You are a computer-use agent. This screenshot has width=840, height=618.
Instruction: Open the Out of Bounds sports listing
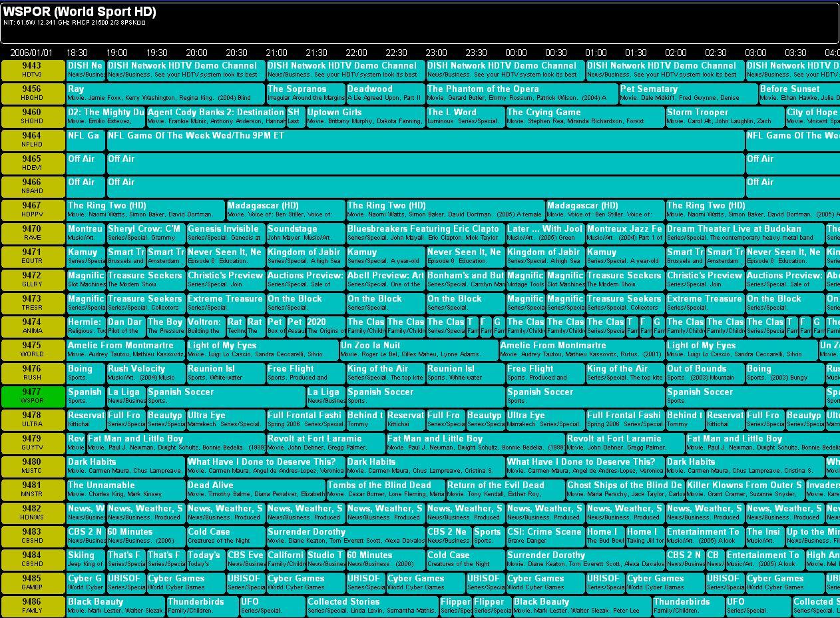(705, 374)
